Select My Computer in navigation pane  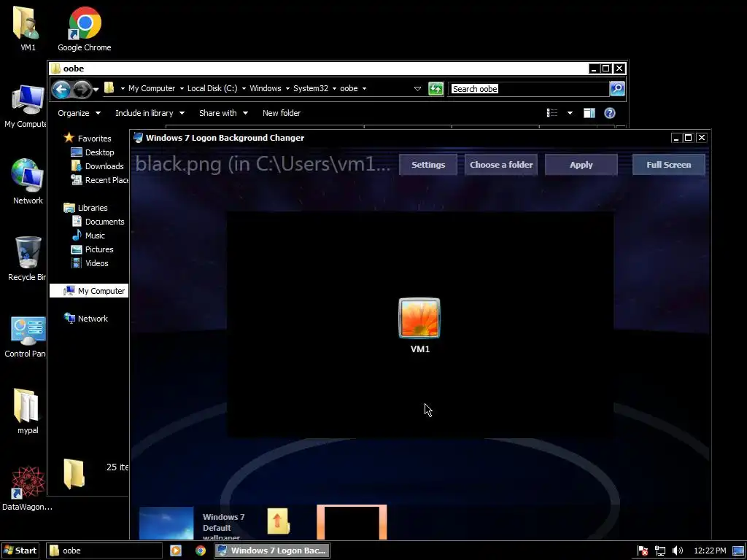[x=89, y=291]
